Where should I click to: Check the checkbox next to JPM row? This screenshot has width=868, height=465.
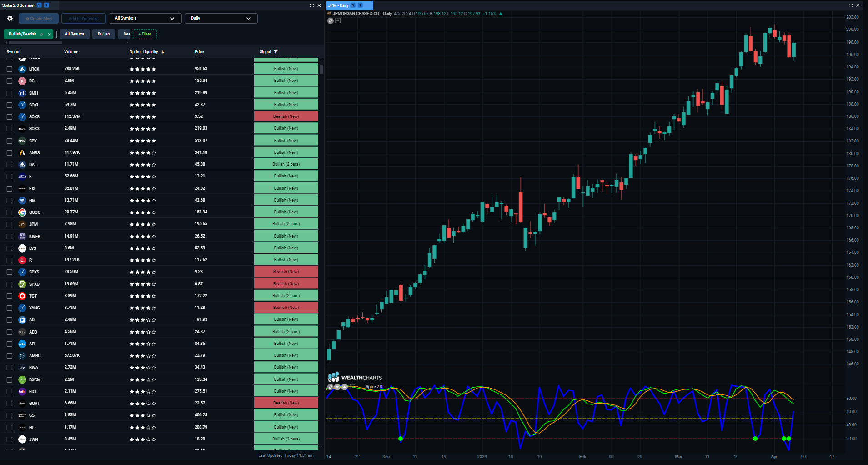10,224
